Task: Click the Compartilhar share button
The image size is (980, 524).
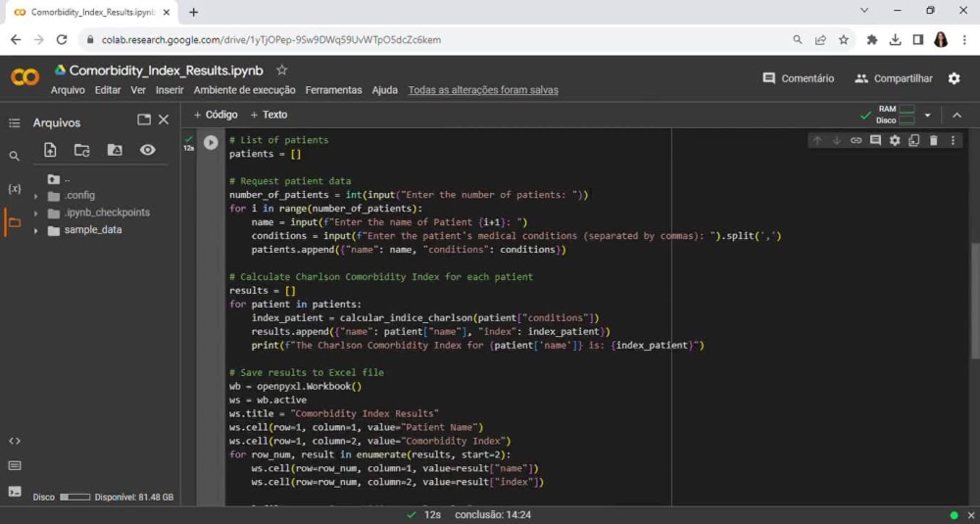Action: tap(894, 78)
